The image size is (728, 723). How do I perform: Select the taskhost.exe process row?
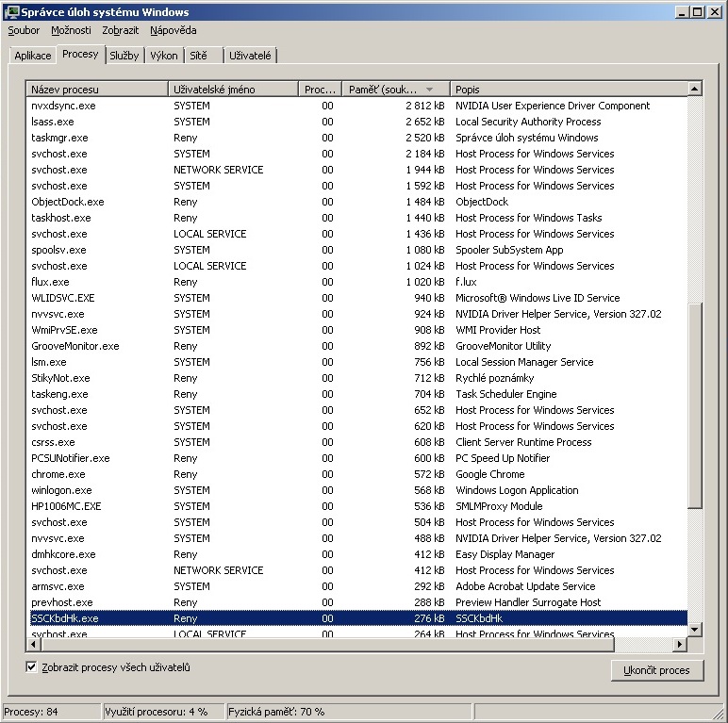(356, 218)
